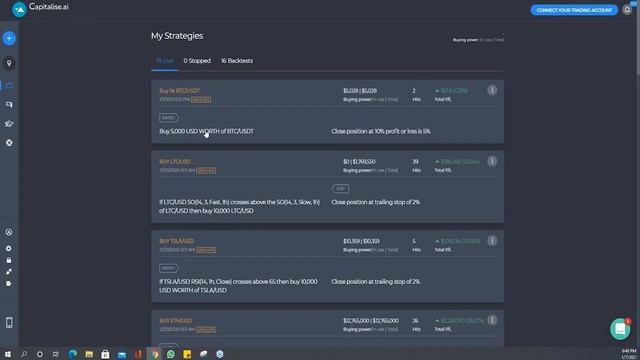Click 'Close position at 10% profit or loss is 5%'

(x=381, y=131)
